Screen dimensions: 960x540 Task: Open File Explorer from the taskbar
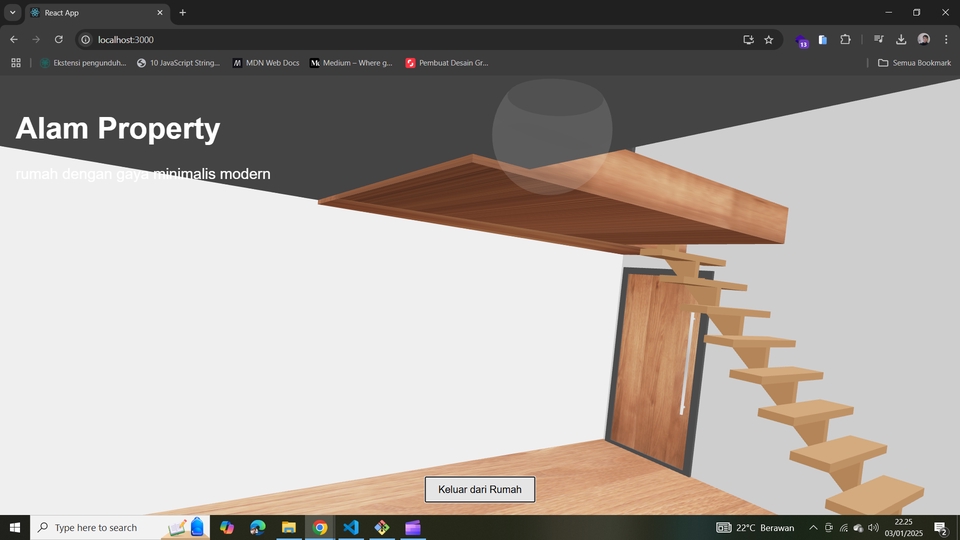click(x=288, y=528)
